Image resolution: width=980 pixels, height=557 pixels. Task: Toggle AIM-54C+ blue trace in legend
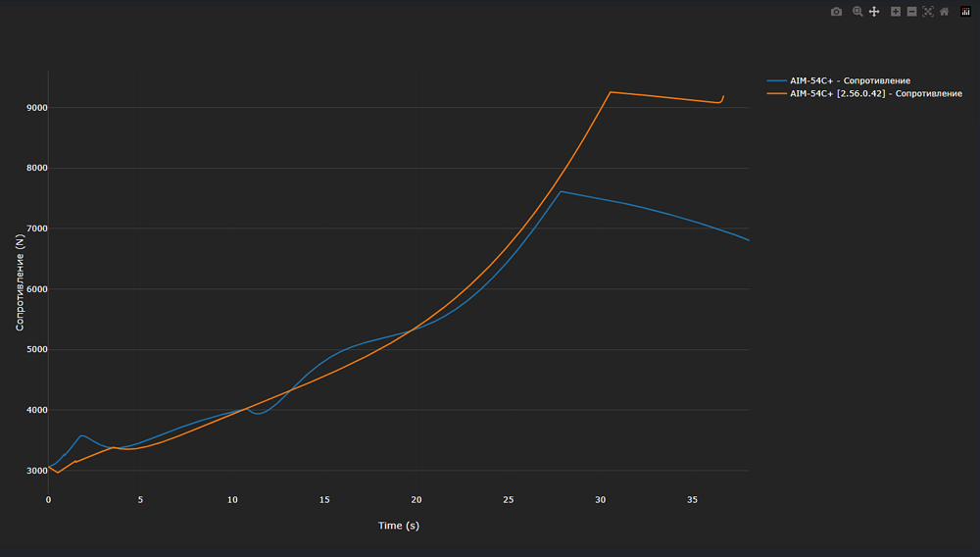[x=839, y=80]
